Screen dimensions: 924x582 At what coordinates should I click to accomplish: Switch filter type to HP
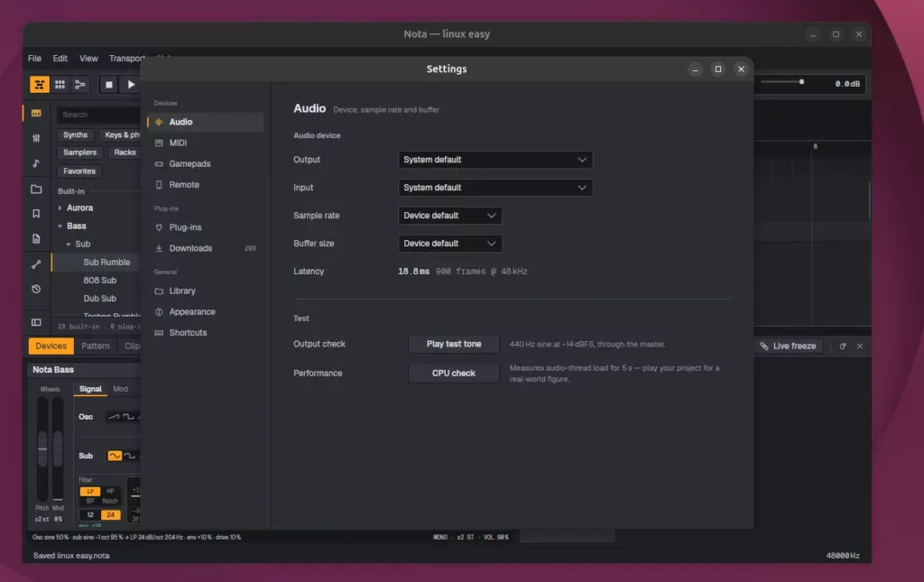tap(110, 491)
